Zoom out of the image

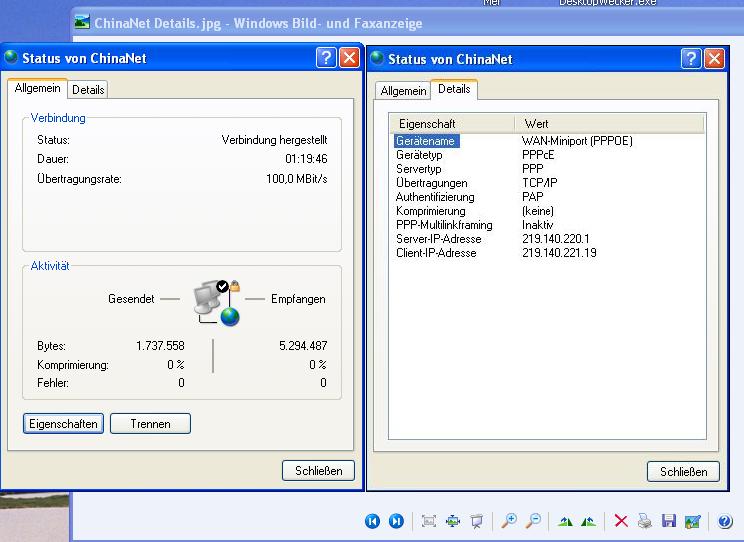pos(533,521)
